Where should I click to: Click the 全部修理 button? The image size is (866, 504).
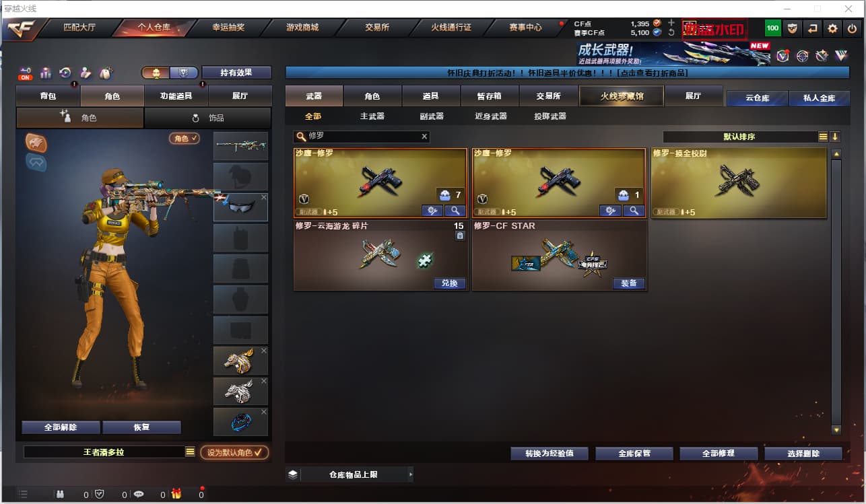coord(719,454)
